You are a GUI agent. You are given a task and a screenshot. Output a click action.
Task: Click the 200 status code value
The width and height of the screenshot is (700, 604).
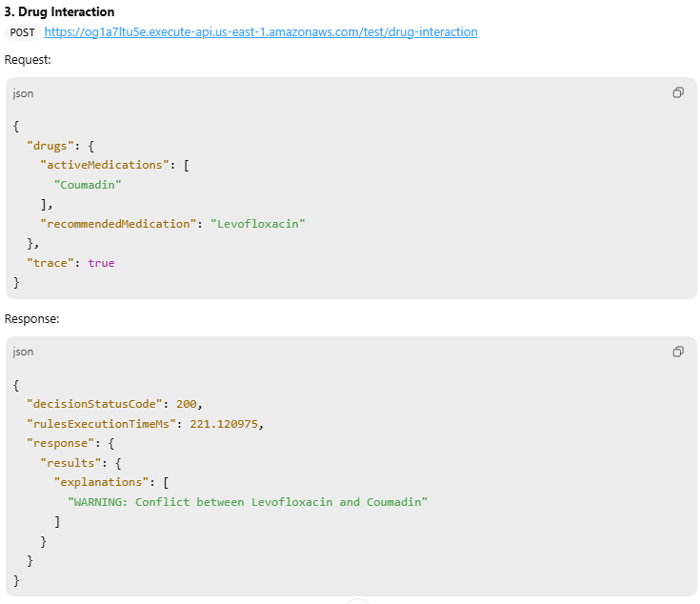click(x=187, y=404)
